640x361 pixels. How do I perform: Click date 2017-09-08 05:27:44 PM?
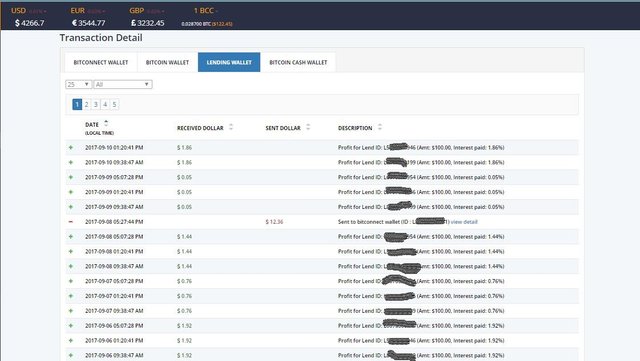point(114,222)
